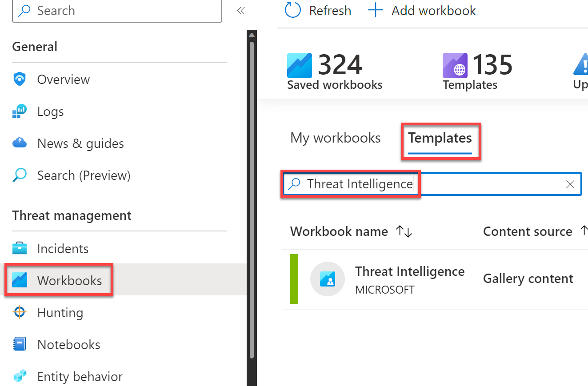Open the Hunting crosshair icon
This screenshot has height=386, width=588.
point(20,313)
